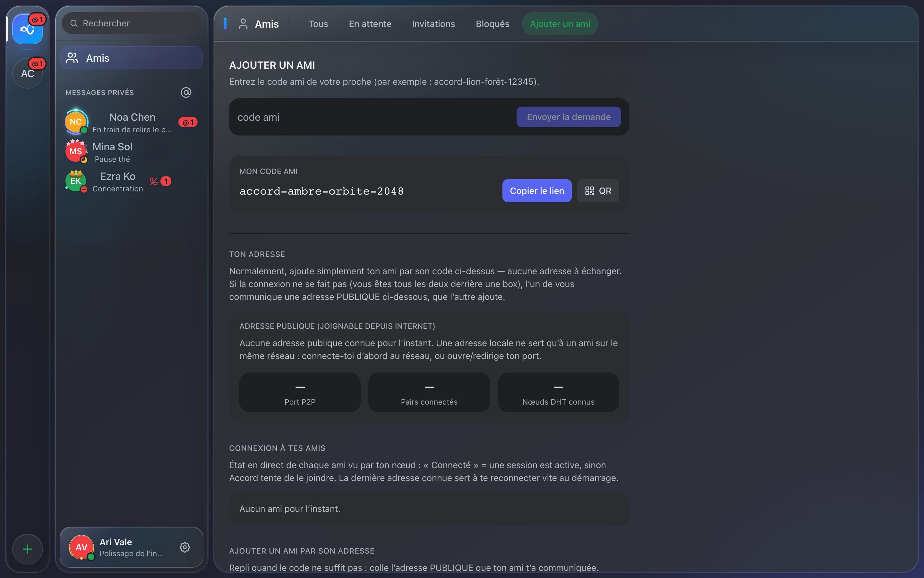Open the Invitations tab

click(x=433, y=24)
